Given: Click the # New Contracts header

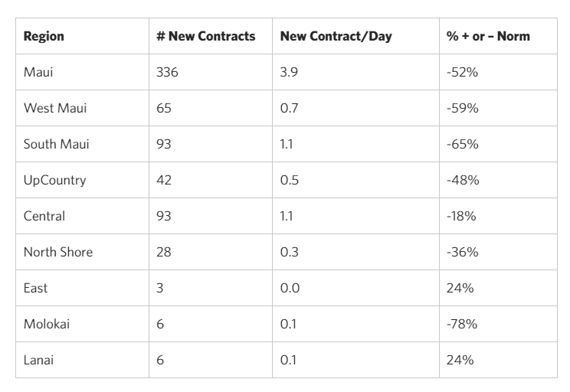Looking at the screenshot, I should (x=205, y=36).
